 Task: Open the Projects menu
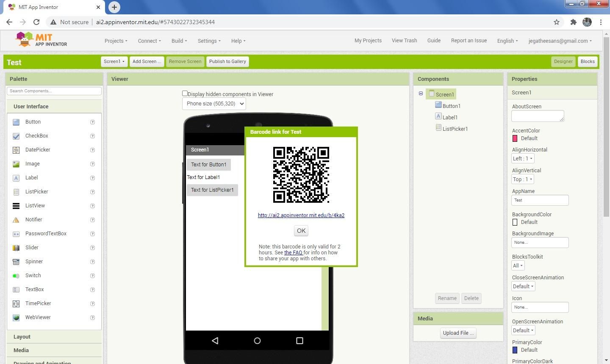point(115,41)
